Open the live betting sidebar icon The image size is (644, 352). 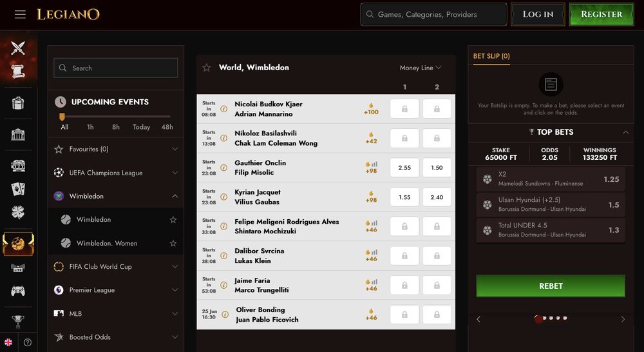tap(18, 268)
